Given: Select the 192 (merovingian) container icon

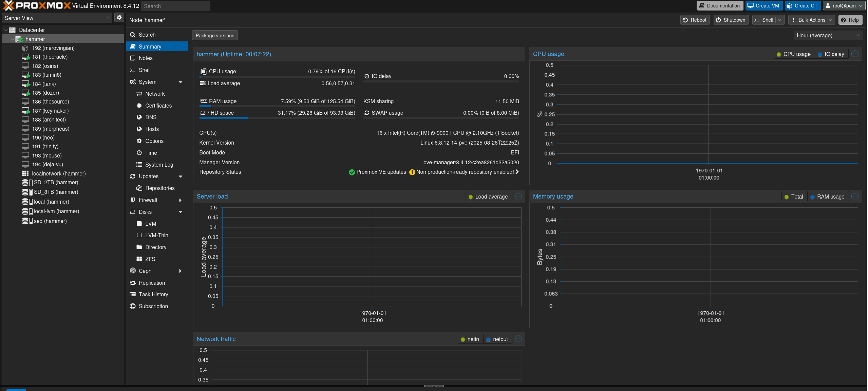Looking at the screenshot, I should 25,48.
